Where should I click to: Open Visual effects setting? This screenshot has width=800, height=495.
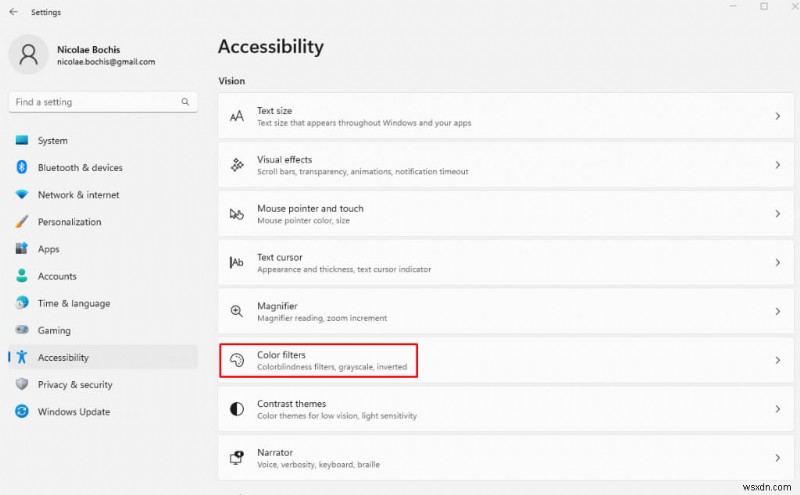pos(506,165)
